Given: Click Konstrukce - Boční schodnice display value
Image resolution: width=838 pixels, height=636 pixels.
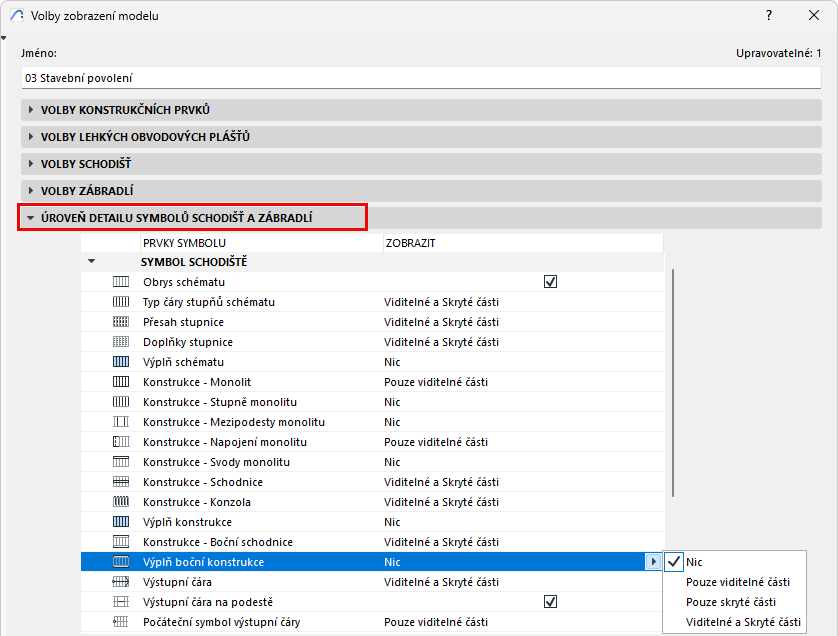Looking at the screenshot, I should click(441, 542).
